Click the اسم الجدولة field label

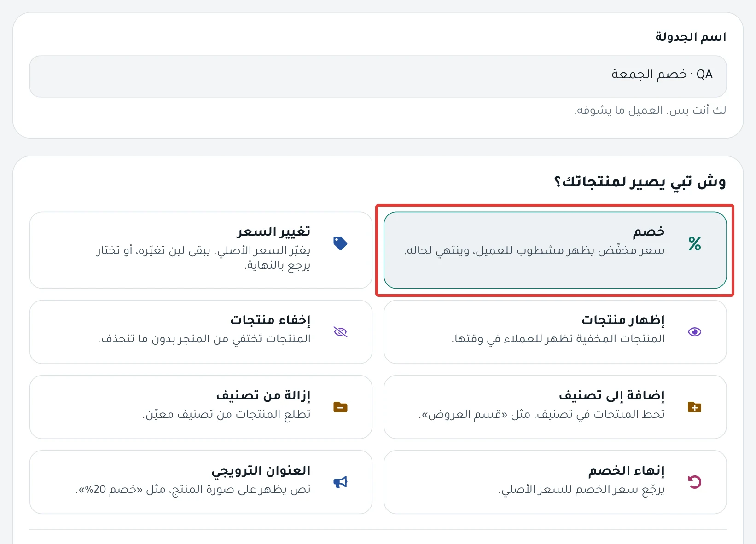click(691, 37)
